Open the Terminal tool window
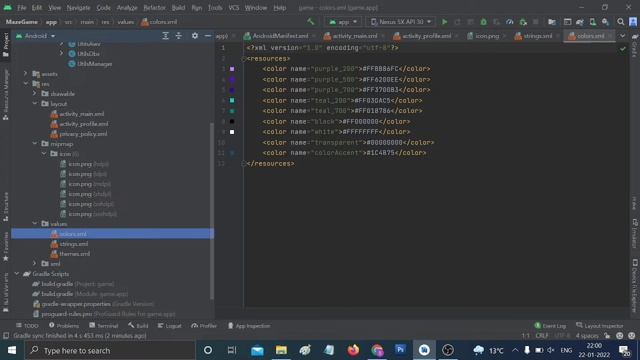 [104, 326]
